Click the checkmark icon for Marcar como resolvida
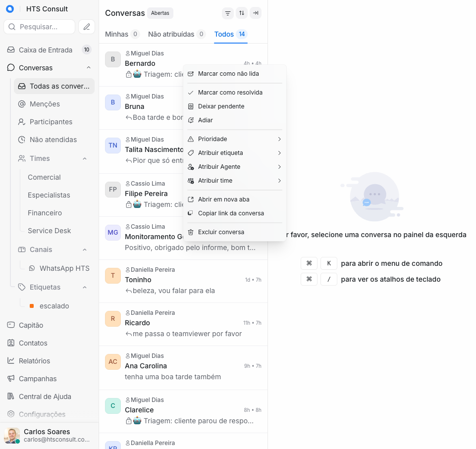476x449 pixels. tap(191, 93)
